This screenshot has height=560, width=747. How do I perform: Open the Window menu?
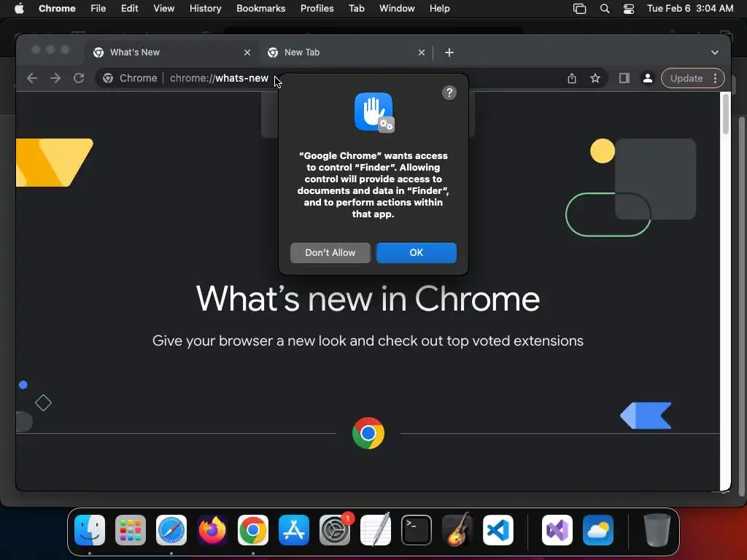tap(397, 9)
